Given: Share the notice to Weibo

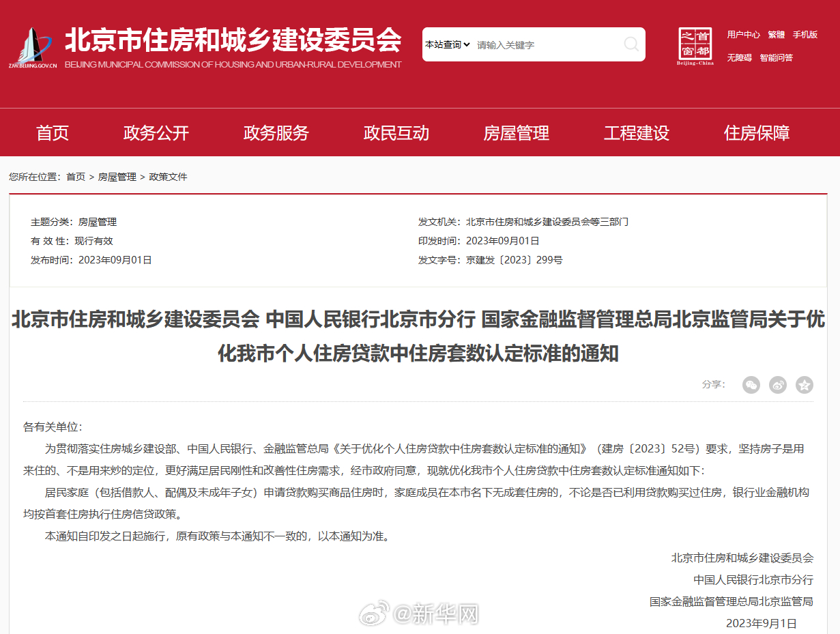Looking at the screenshot, I should point(778,385).
